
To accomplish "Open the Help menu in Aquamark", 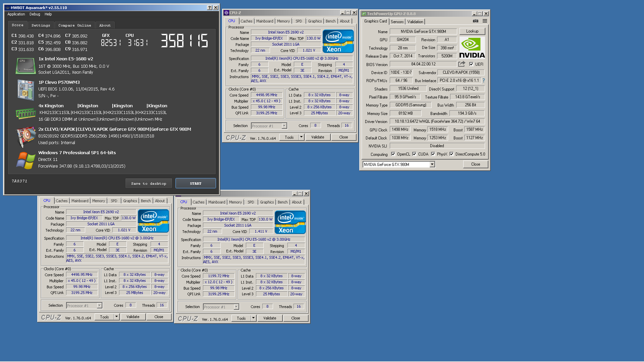I will 48,14.
